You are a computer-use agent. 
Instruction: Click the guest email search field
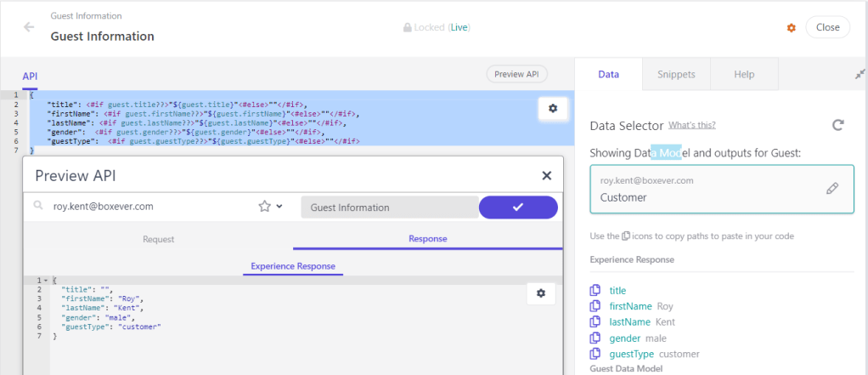click(144, 207)
